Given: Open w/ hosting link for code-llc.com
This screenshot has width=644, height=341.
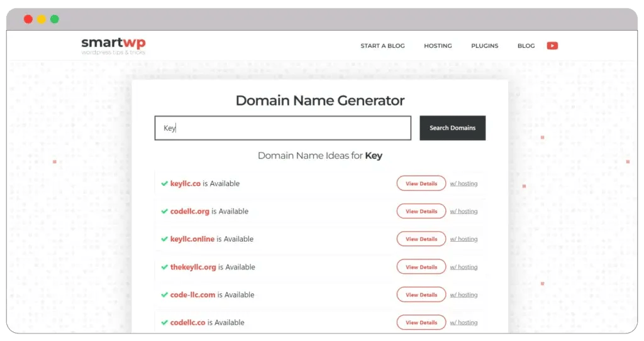Looking at the screenshot, I should click(x=464, y=295).
